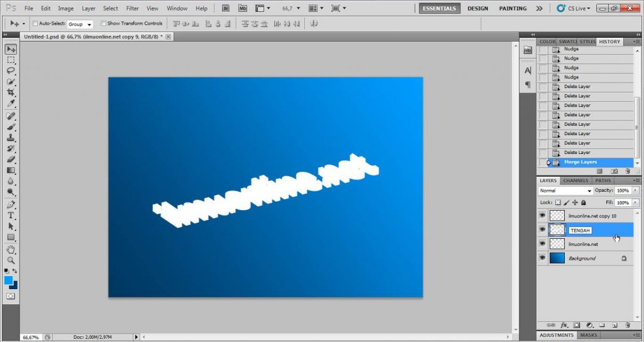Add a layer mask

click(577, 325)
